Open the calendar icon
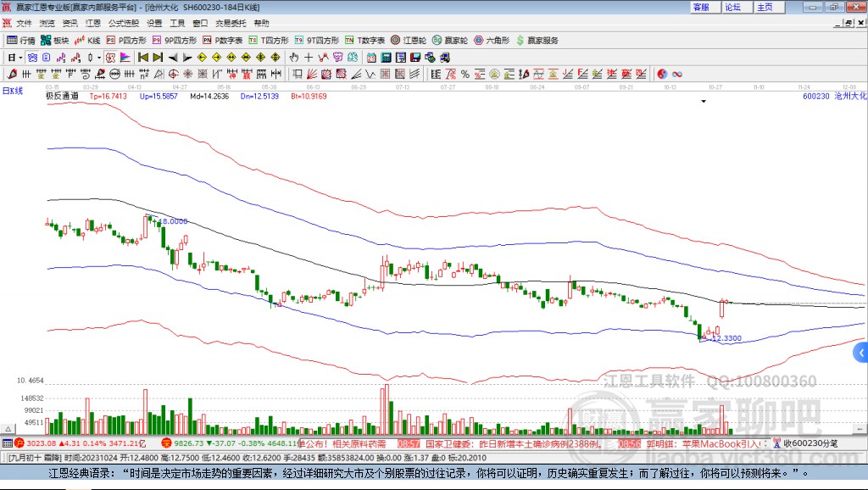 point(371,58)
